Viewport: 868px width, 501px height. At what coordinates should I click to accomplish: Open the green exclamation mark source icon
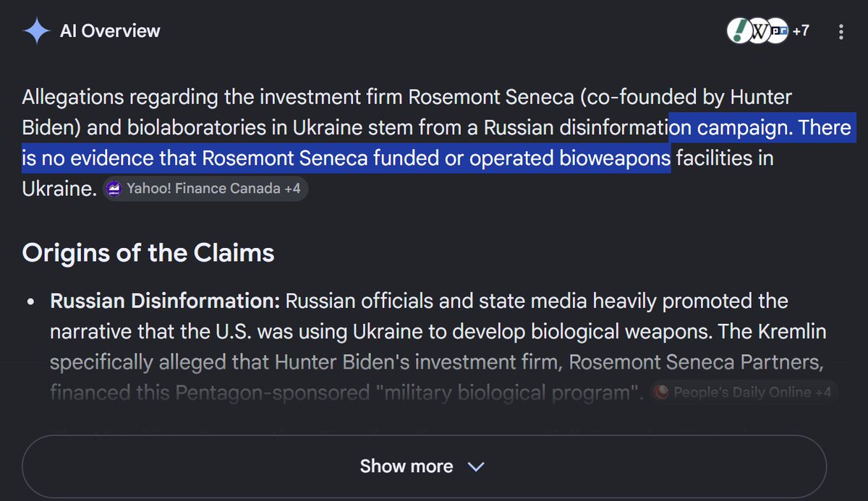739,31
